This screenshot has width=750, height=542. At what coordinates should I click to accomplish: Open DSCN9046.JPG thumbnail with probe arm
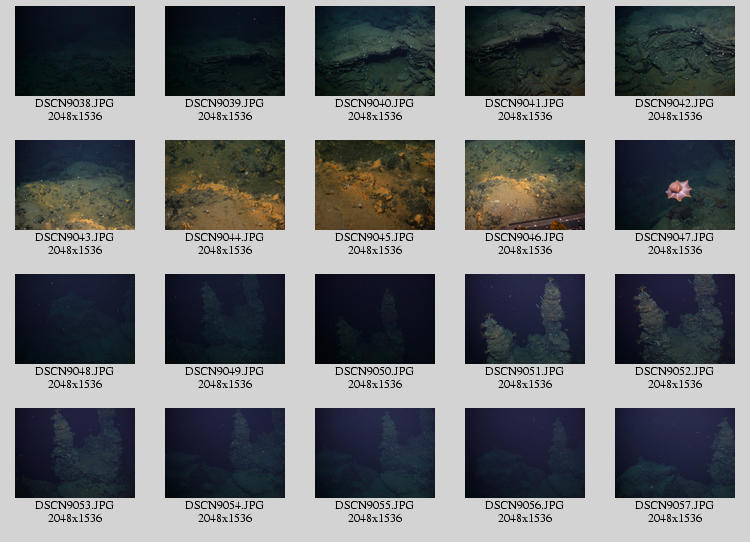pos(525,185)
